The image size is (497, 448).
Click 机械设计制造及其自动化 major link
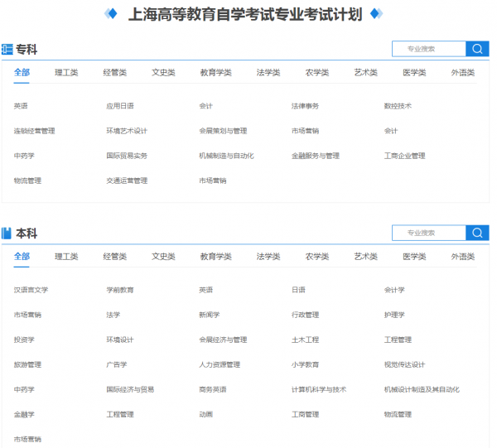(422, 389)
